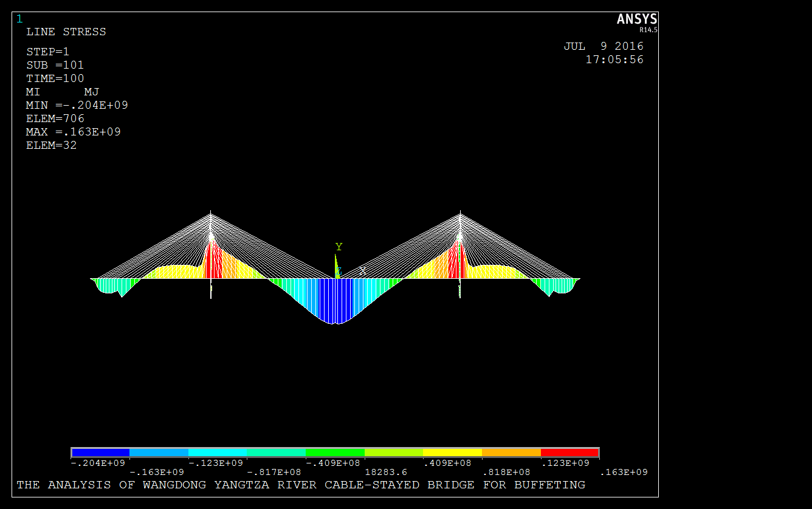Click the top of the left bridge tower

(x=211, y=213)
